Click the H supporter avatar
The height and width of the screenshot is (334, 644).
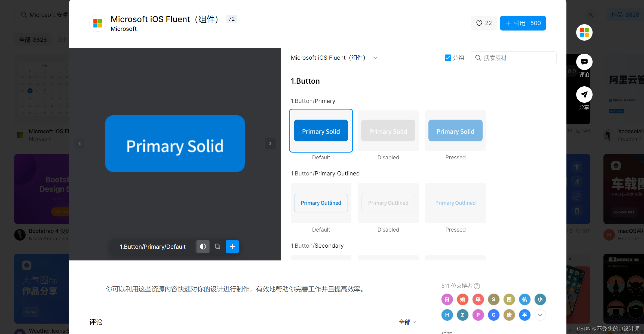[447, 315]
